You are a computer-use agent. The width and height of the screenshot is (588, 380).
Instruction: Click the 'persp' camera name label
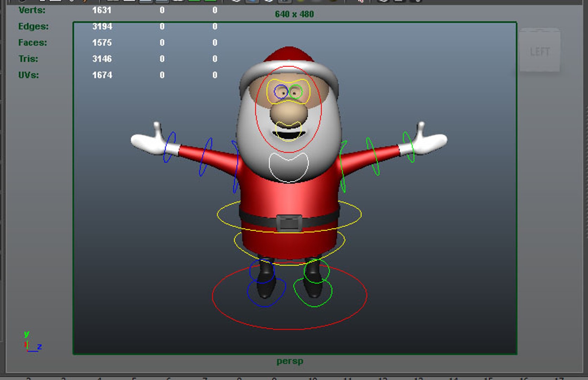[290, 361]
